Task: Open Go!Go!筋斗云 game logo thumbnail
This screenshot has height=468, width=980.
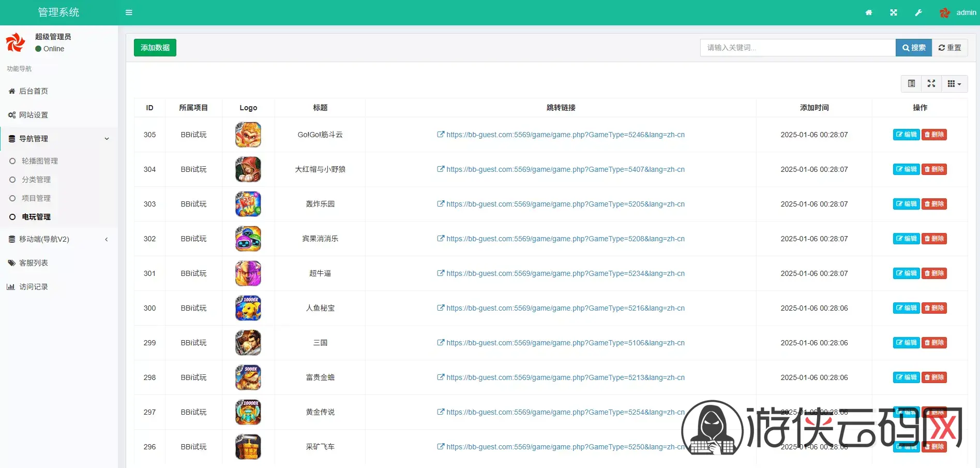Action: [248, 135]
